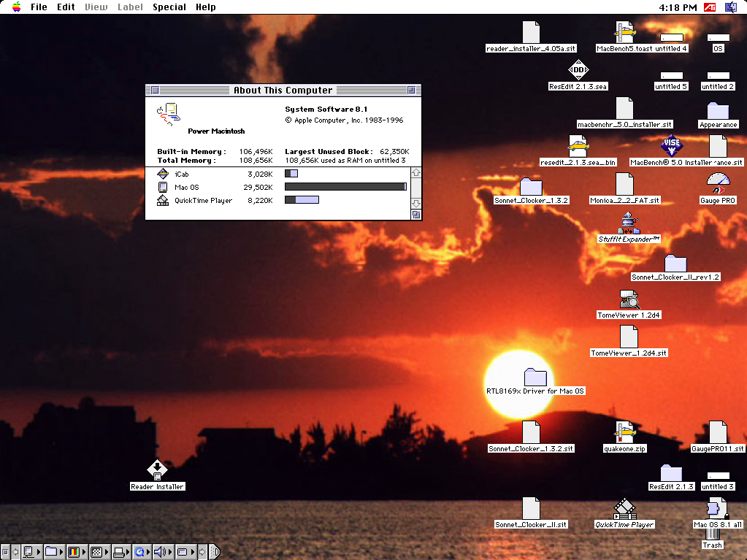Select the OS disk icon
The width and height of the screenshot is (747, 560).
[x=718, y=38]
